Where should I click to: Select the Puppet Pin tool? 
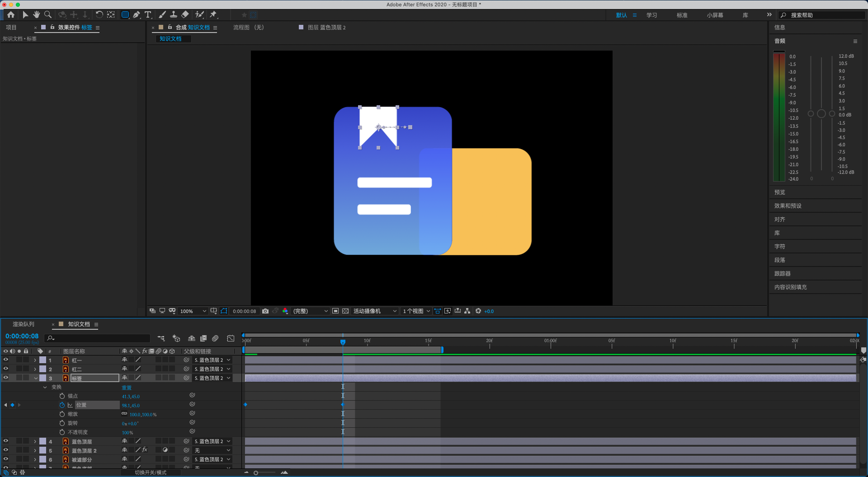click(213, 15)
